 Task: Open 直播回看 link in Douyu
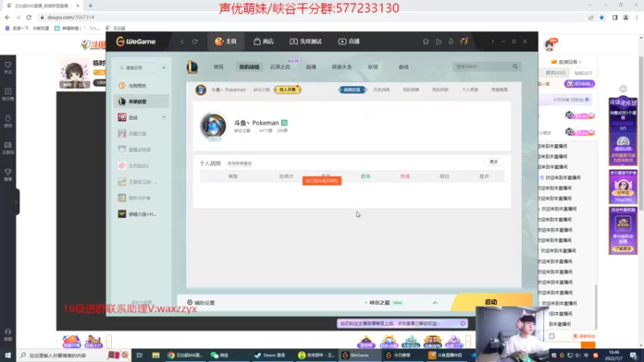[x=567, y=62]
